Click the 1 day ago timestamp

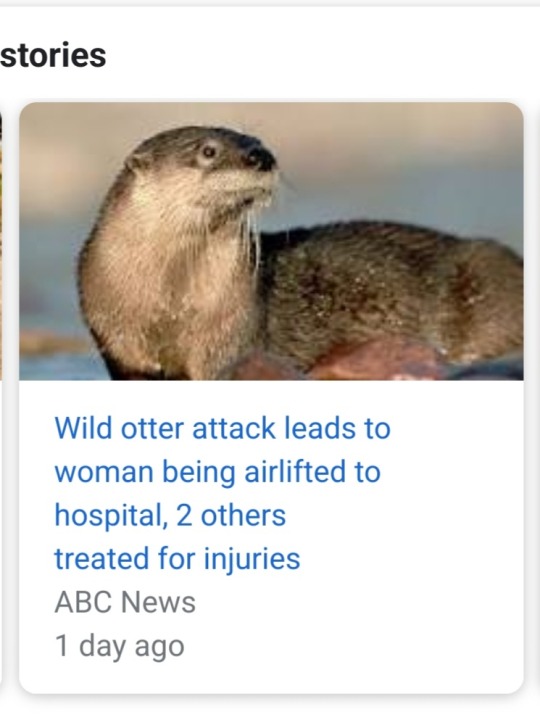[x=119, y=646]
